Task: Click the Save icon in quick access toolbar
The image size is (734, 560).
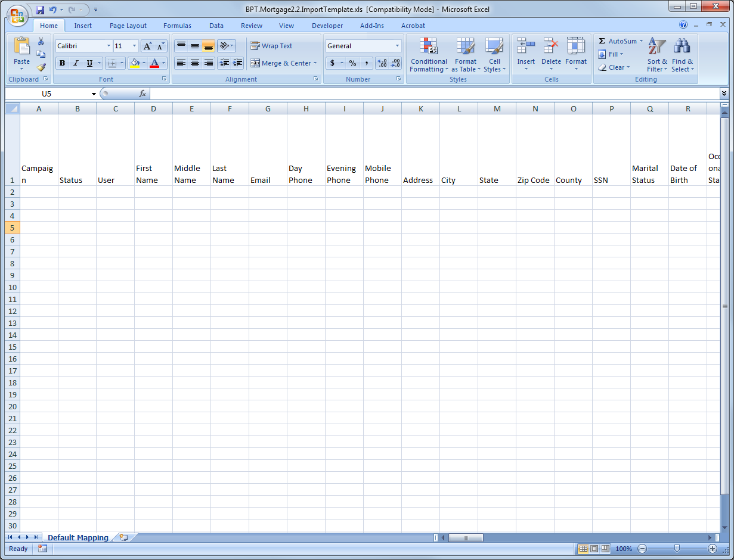Action: (40, 10)
